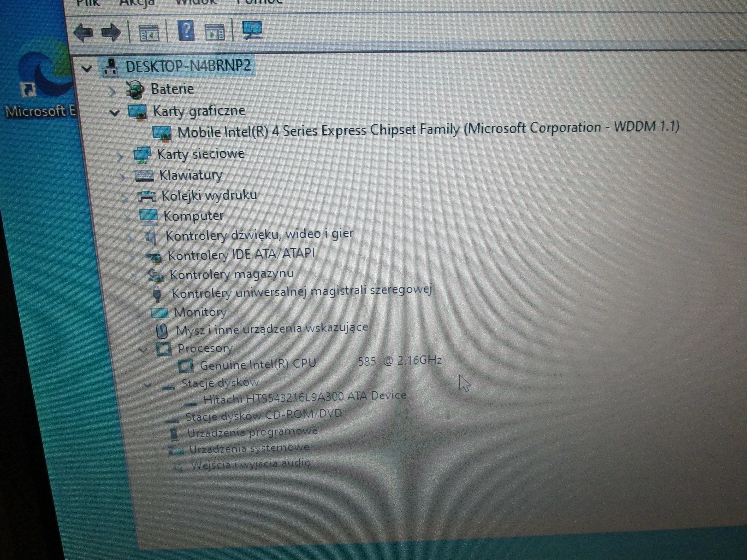The image size is (747, 560).
Task: Select Kontrolery uniwersalnej magistrali szeregowej label
Action: click(x=302, y=292)
